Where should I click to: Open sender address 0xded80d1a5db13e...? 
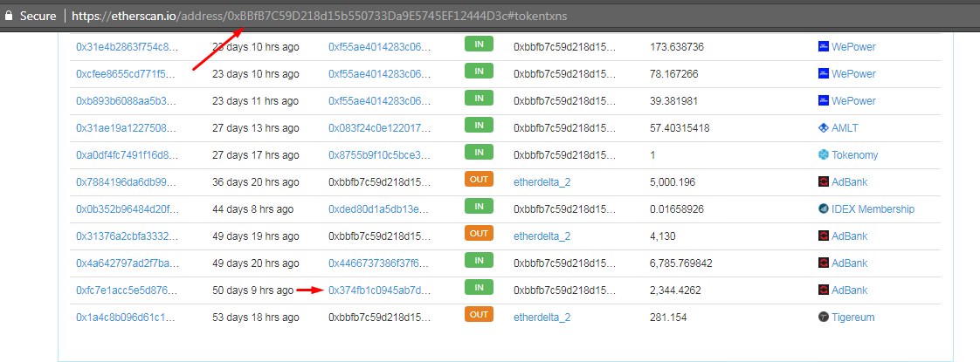[x=379, y=209]
